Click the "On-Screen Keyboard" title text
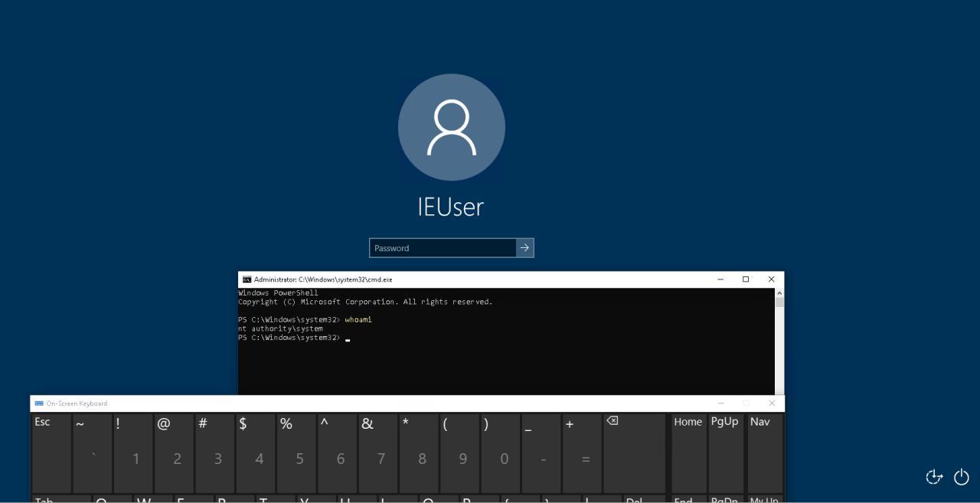This screenshot has width=980, height=503. [77, 403]
